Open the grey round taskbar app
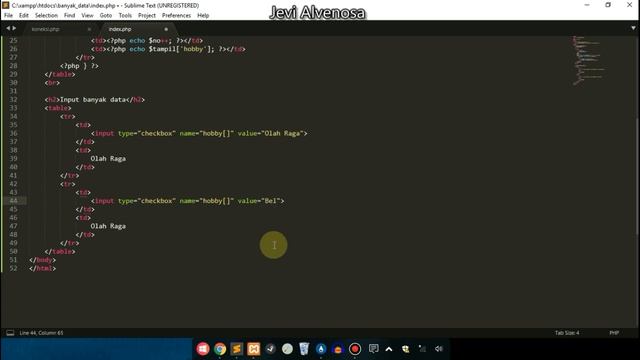640x360 pixels. (x=287, y=349)
